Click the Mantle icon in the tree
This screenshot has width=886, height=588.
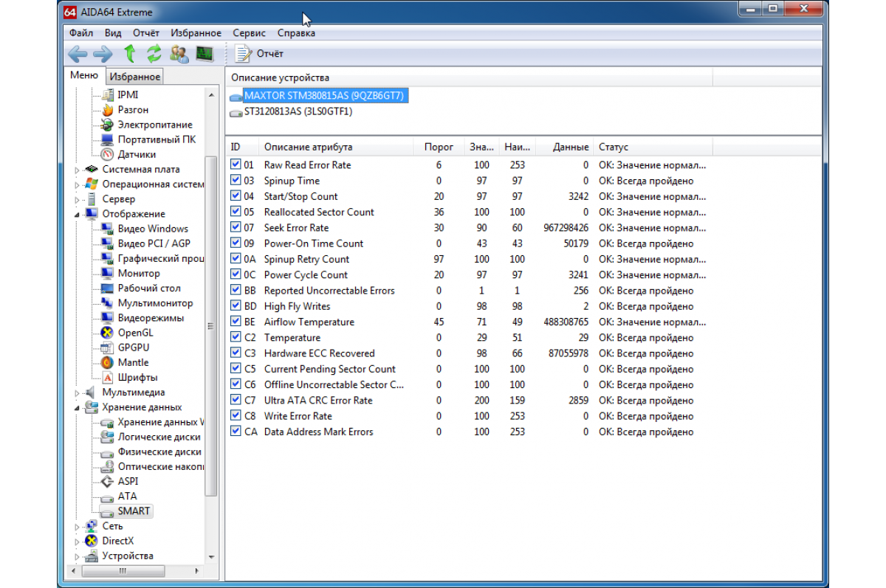tap(106, 362)
